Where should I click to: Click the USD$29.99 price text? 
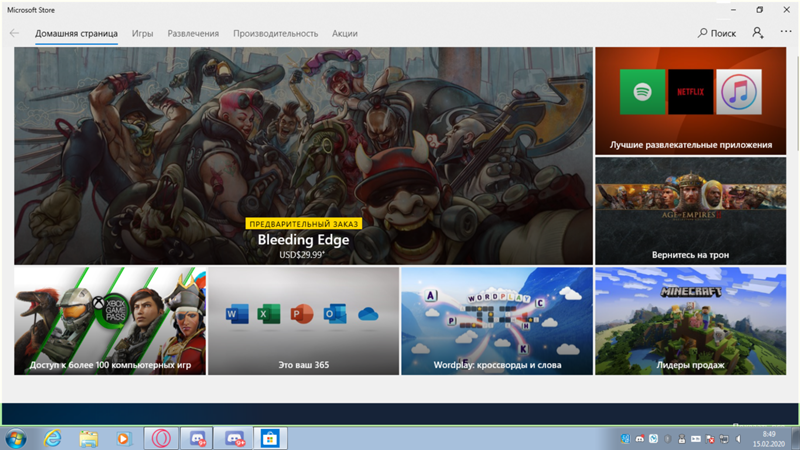[x=302, y=255]
